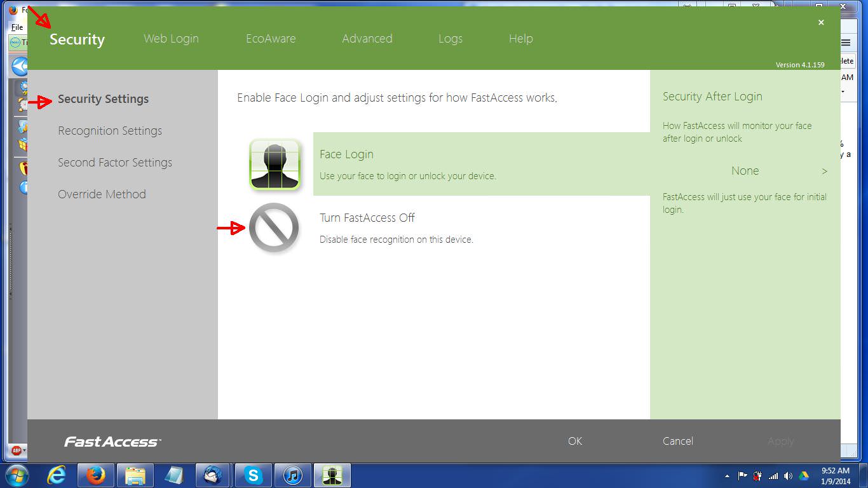The image size is (868, 488).
Task: Open the Advanced tab
Action: tap(367, 39)
